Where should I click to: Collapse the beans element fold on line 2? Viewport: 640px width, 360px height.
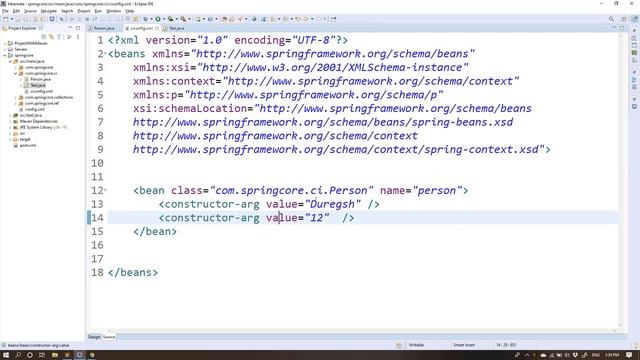(106, 53)
